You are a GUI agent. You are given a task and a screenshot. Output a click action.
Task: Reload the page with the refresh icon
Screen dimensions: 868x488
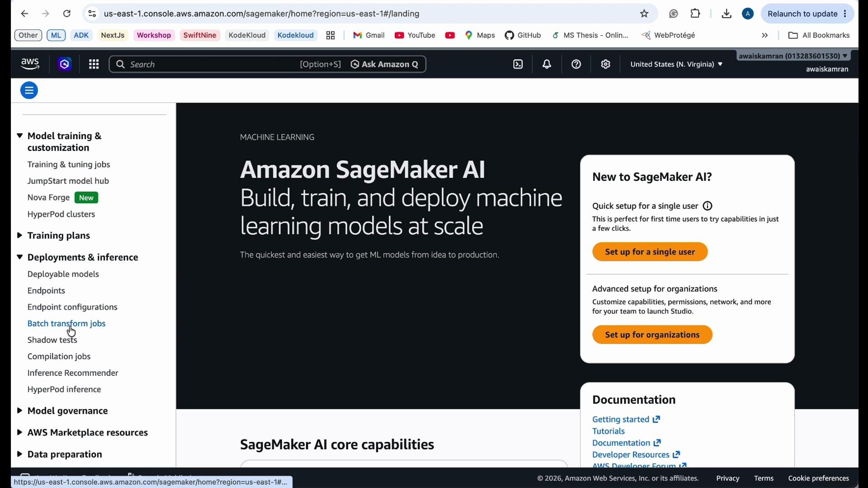pos(67,14)
